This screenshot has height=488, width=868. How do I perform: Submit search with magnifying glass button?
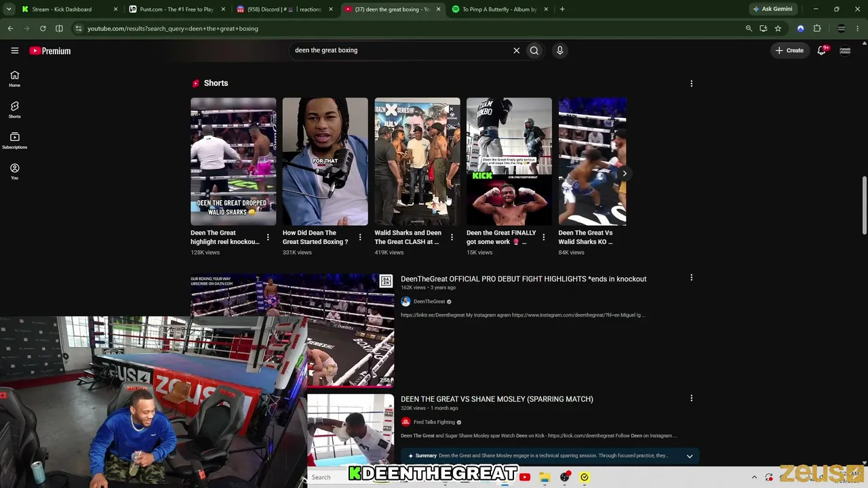(534, 50)
